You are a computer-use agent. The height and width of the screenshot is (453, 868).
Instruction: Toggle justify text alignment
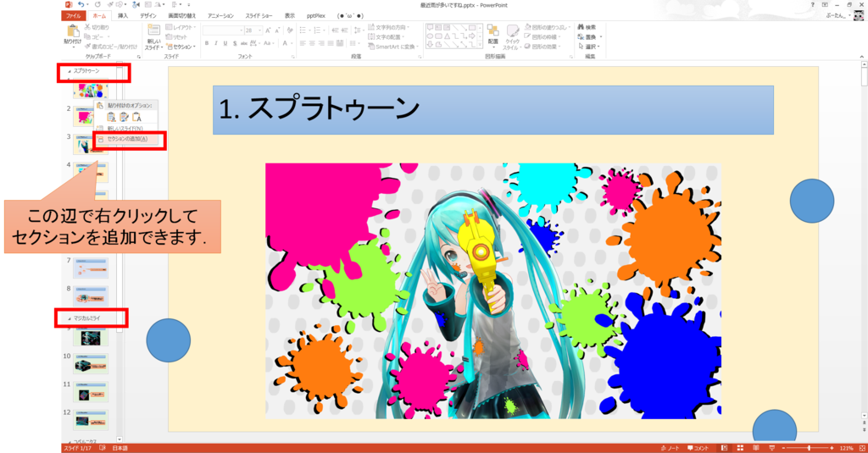tap(331, 43)
